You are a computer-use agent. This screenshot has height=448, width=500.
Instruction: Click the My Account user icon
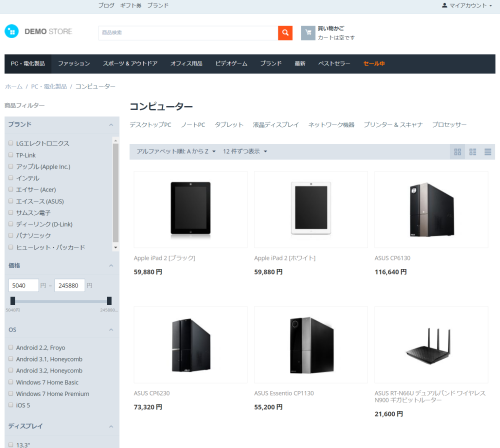point(444,5)
